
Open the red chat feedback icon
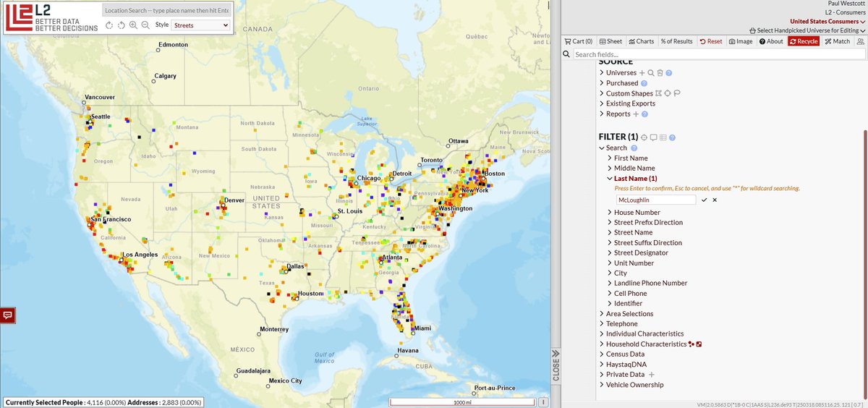tap(8, 315)
